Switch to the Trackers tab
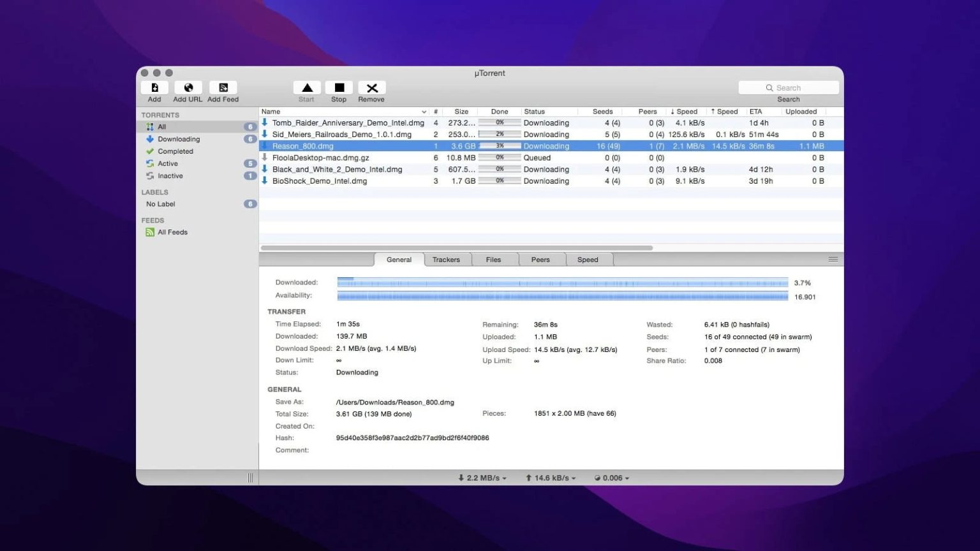 click(446, 260)
